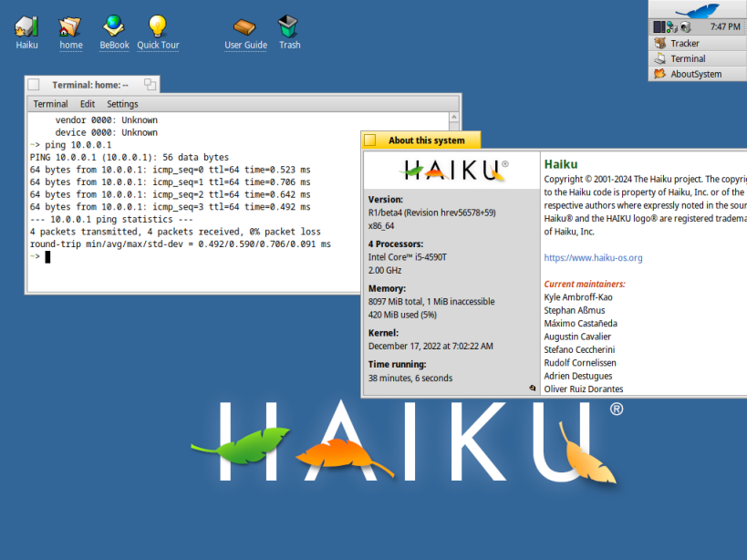Click the replicant handle in About window

533,389
